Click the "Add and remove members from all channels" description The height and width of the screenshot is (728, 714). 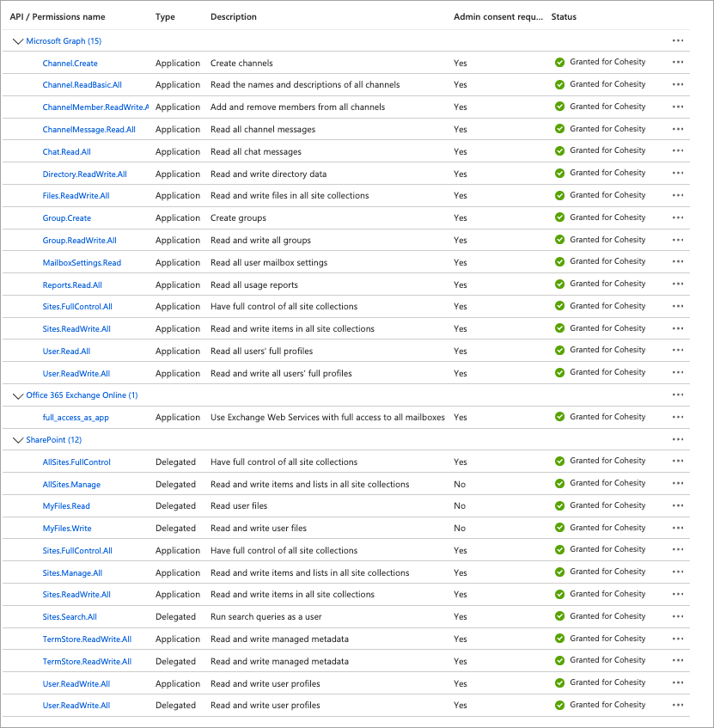297,107
